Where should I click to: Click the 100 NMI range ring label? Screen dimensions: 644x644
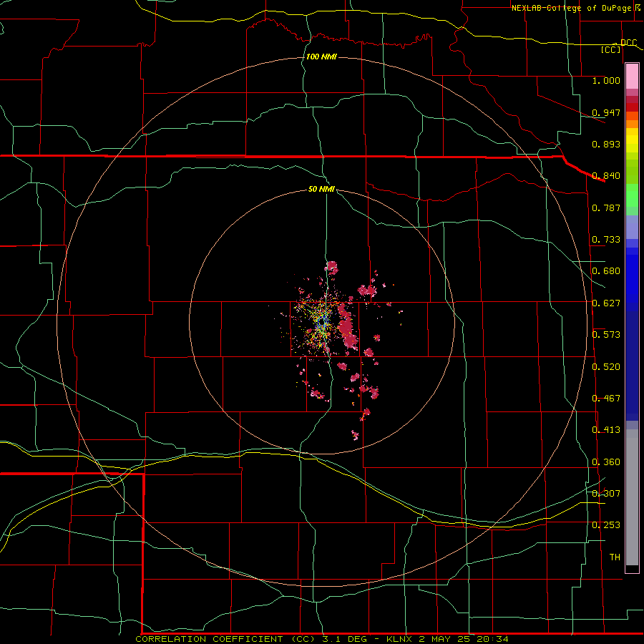[x=321, y=57]
